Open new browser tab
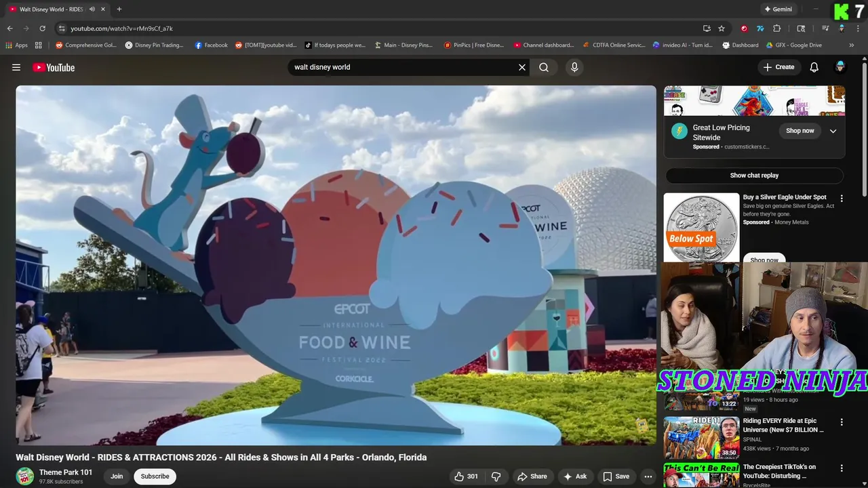The height and width of the screenshot is (488, 868). pyautogui.click(x=119, y=9)
